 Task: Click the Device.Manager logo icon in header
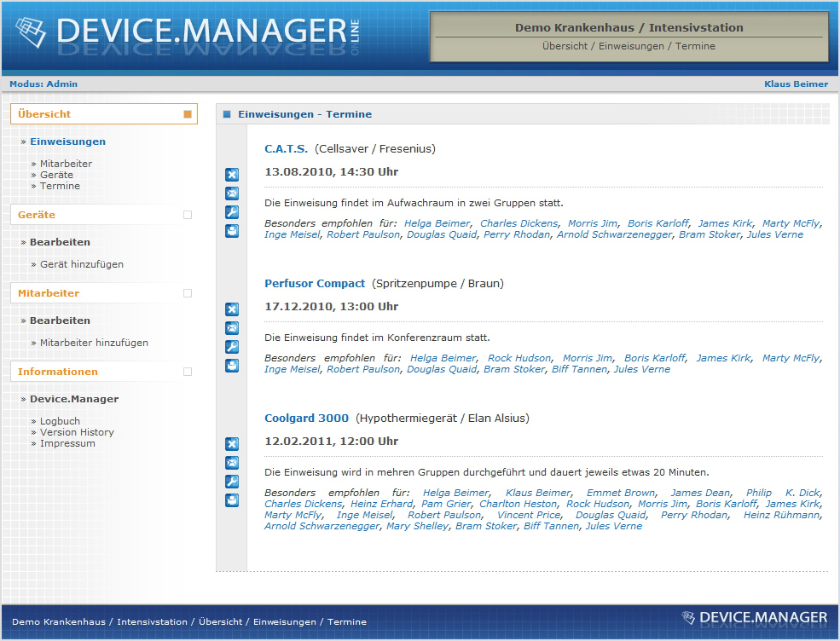coord(31,32)
